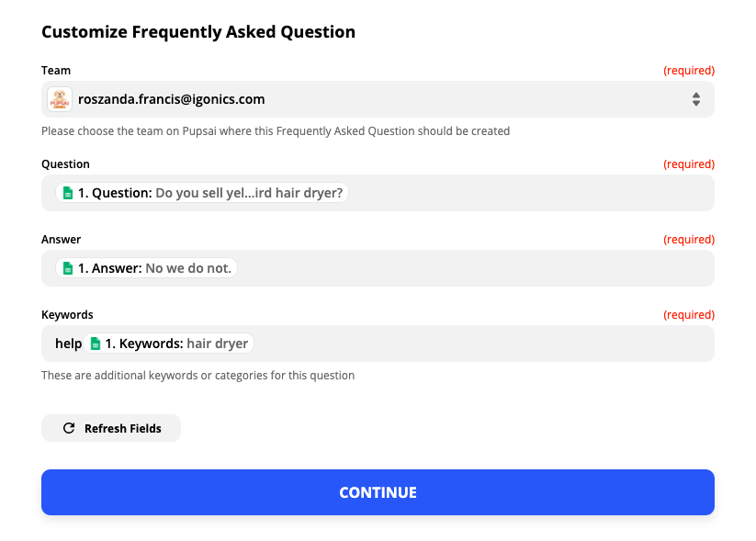Click Google Sheets icon in Keywords pill
The height and width of the screenshot is (541, 756).
tap(94, 344)
